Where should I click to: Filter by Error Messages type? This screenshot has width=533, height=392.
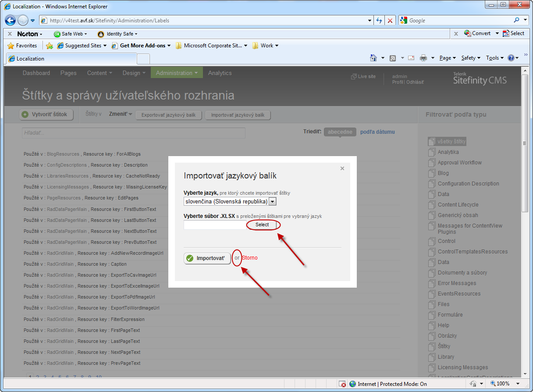click(457, 283)
